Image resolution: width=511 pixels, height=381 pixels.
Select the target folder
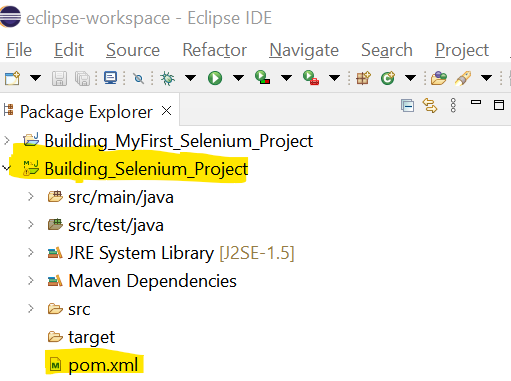[91, 337]
